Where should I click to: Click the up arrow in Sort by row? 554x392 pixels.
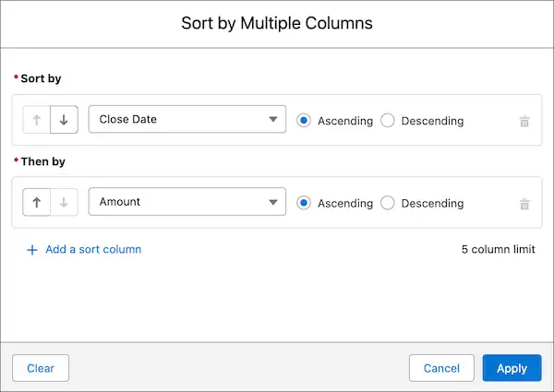(x=37, y=120)
